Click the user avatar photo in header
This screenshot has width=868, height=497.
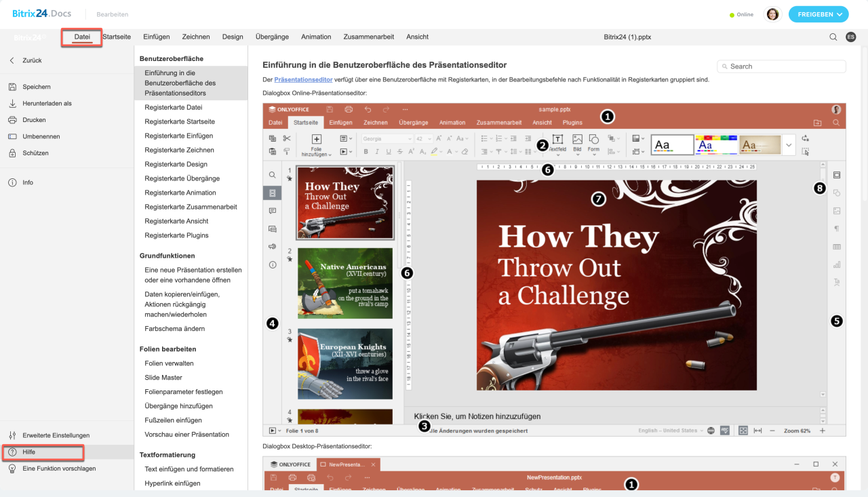point(772,14)
